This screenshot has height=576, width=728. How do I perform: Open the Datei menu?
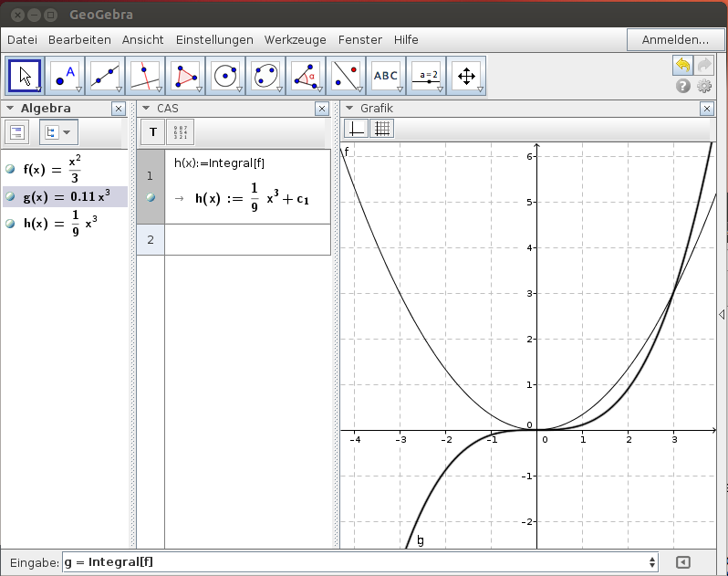(x=22, y=40)
